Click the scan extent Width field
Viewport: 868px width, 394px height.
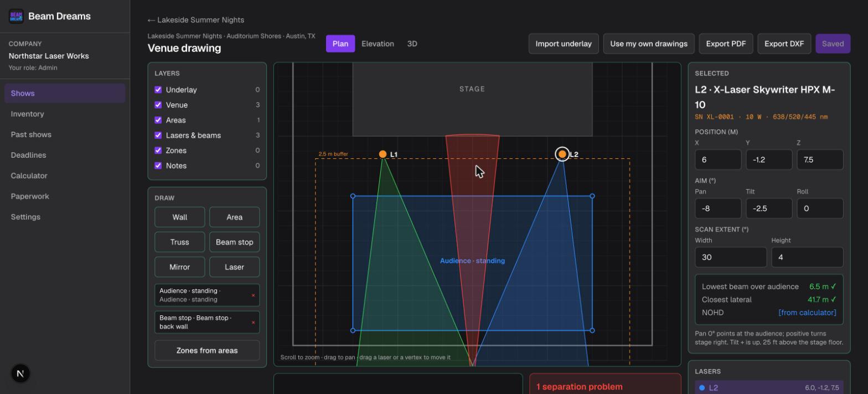[x=731, y=257]
